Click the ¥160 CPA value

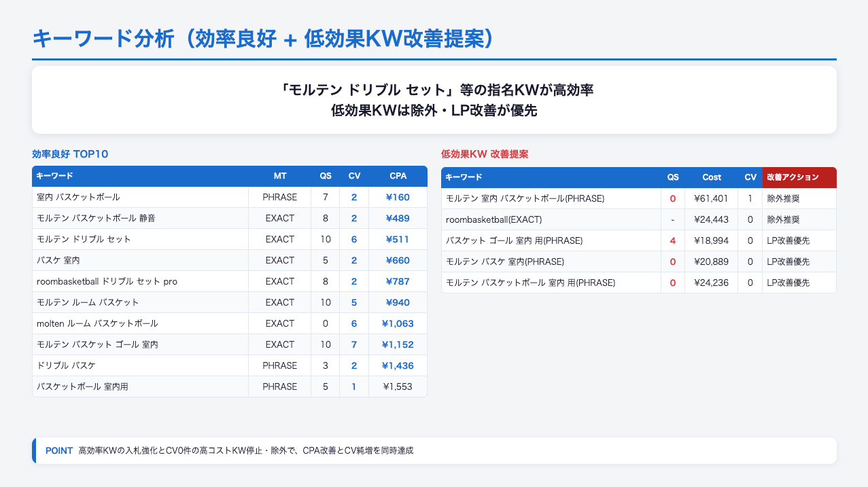point(398,197)
